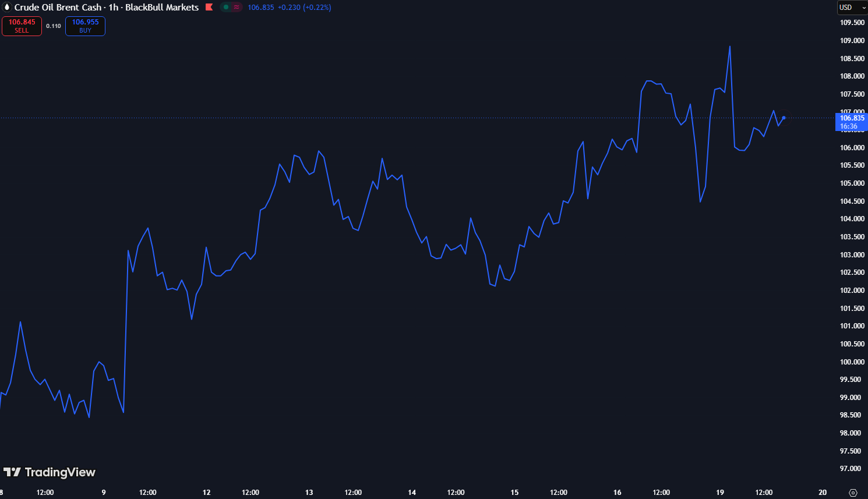This screenshot has height=499, width=868.
Task: Click the 106.835 last price in the legend
Action: click(260, 8)
